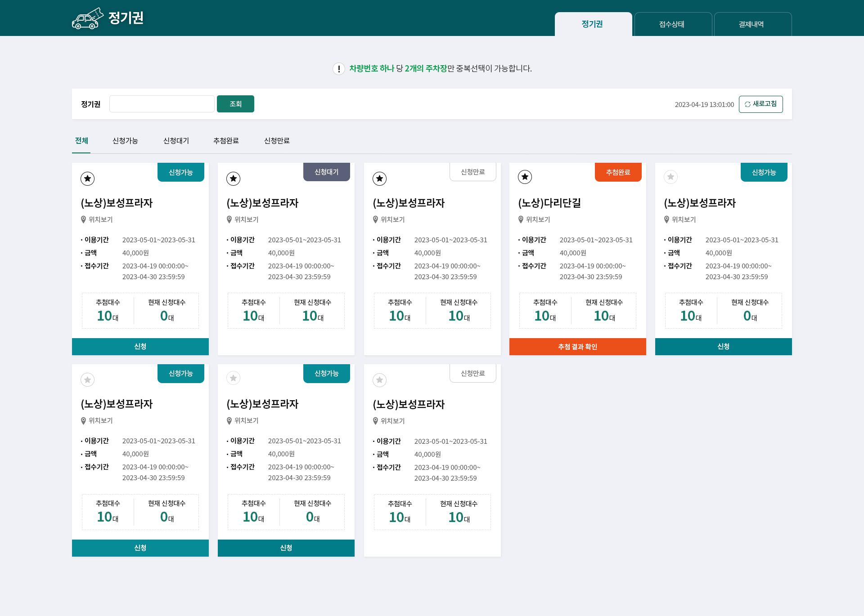
Task: Click map pin icon on 다리단길 card
Action: point(521,219)
